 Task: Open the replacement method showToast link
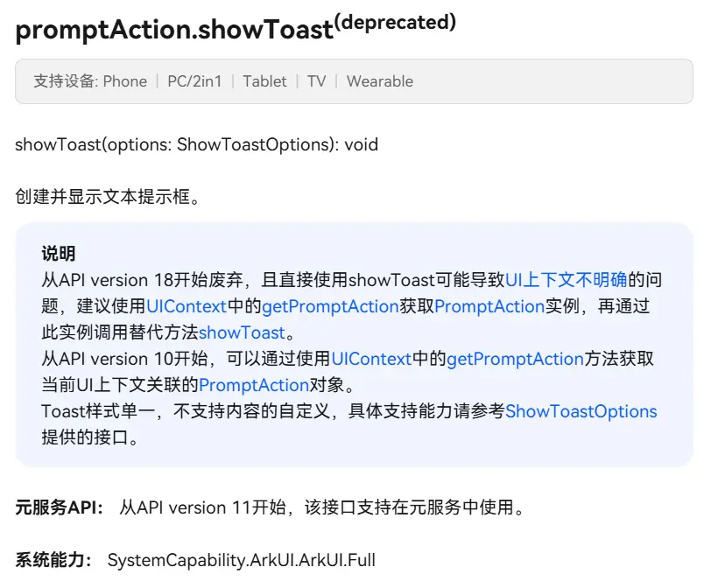(x=242, y=332)
